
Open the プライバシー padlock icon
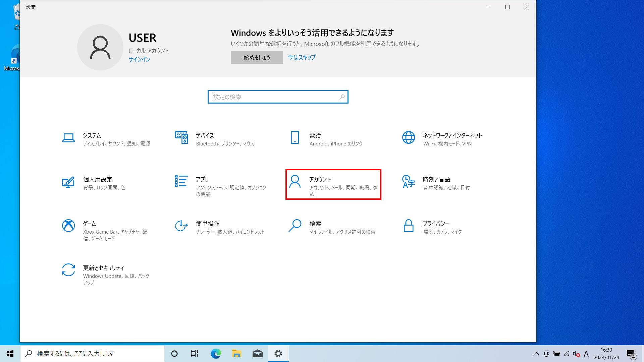tap(409, 226)
